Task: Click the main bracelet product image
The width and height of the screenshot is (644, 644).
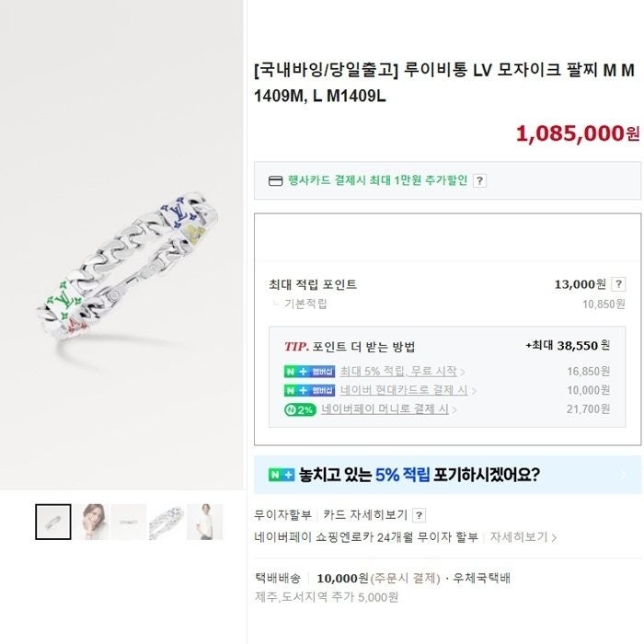Action: pyautogui.click(x=122, y=246)
